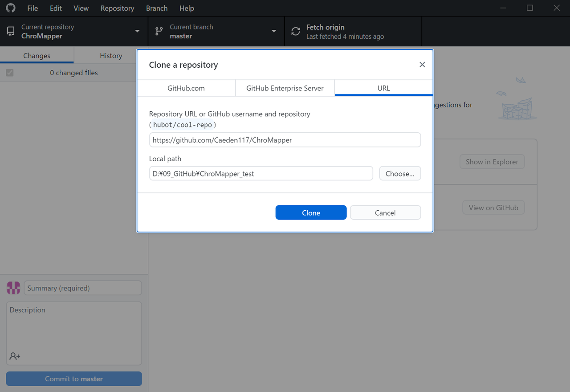Expand the Current branch dropdown arrow
This screenshot has width=570, height=392.
point(274,32)
